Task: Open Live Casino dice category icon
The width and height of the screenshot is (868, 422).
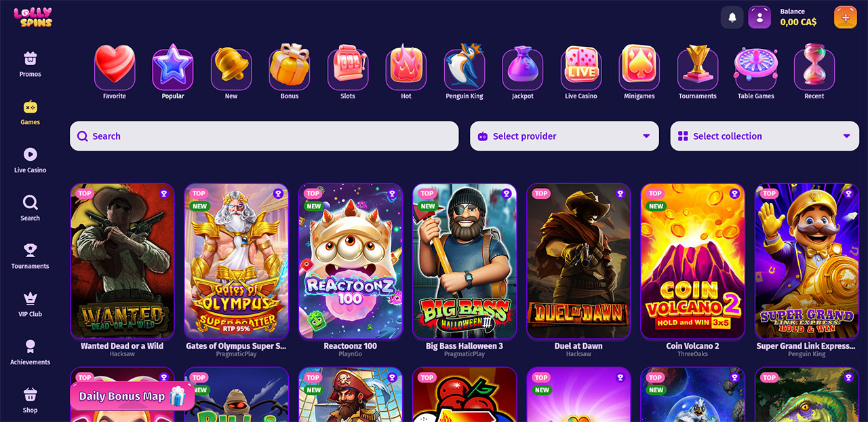Action: point(581,68)
